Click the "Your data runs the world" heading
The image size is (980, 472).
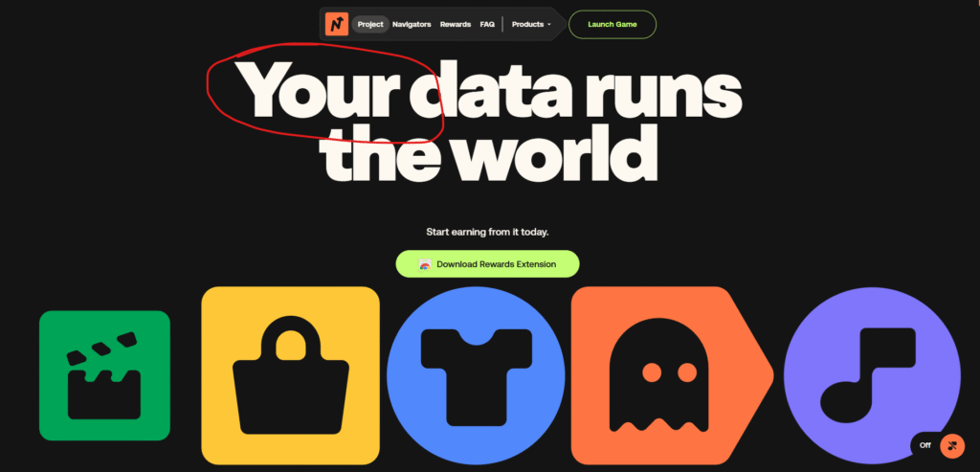(x=489, y=118)
